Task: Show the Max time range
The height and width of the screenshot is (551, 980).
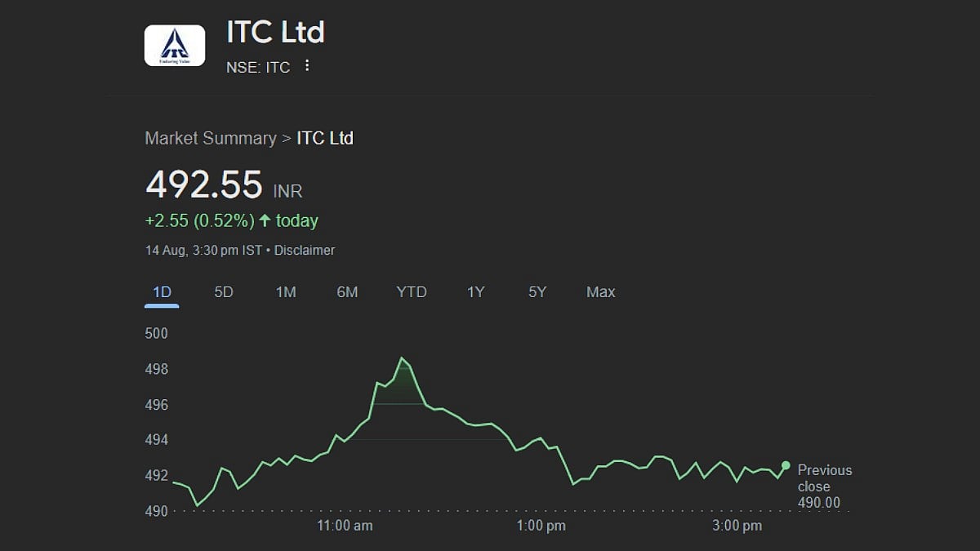Action: point(601,292)
